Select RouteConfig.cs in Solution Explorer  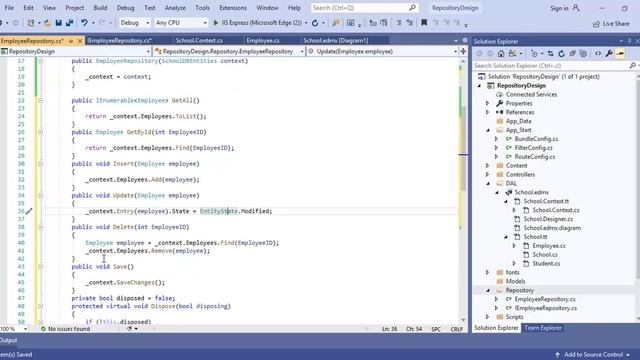[x=535, y=157]
